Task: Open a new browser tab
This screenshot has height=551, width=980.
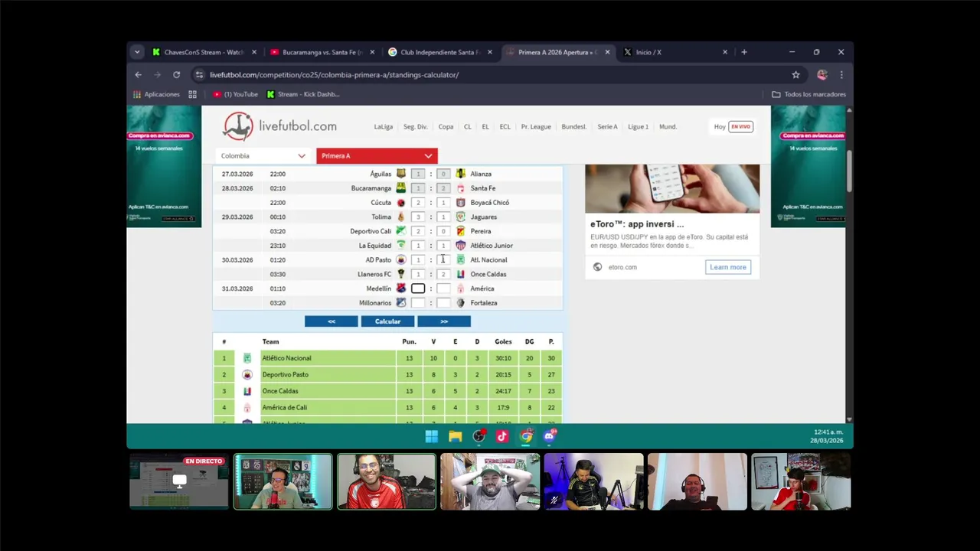Action: 743,52
